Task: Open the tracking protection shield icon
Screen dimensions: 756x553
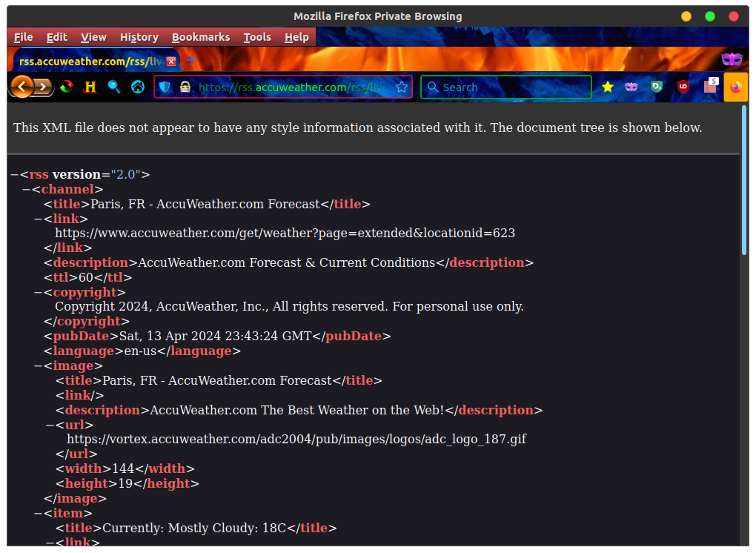Action: pyautogui.click(x=165, y=87)
